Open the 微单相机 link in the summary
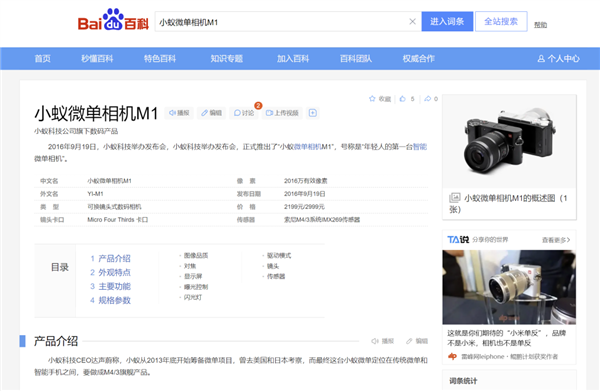 (x=307, y=147)
